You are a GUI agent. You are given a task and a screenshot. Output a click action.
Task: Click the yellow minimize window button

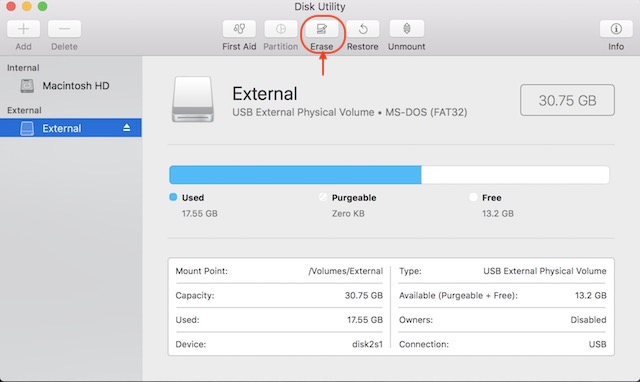point(27,6)
